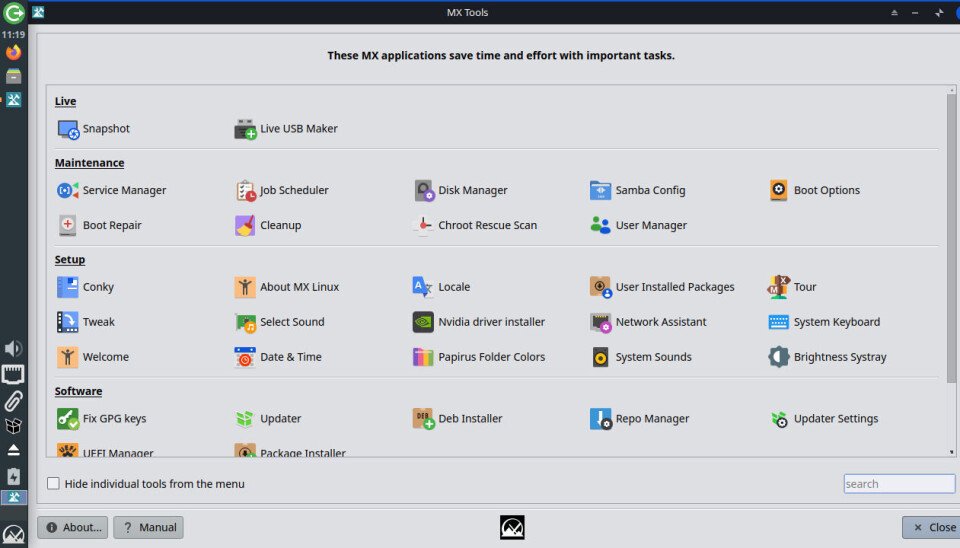
Task: Open User Manager
Action: coord(638,225)
